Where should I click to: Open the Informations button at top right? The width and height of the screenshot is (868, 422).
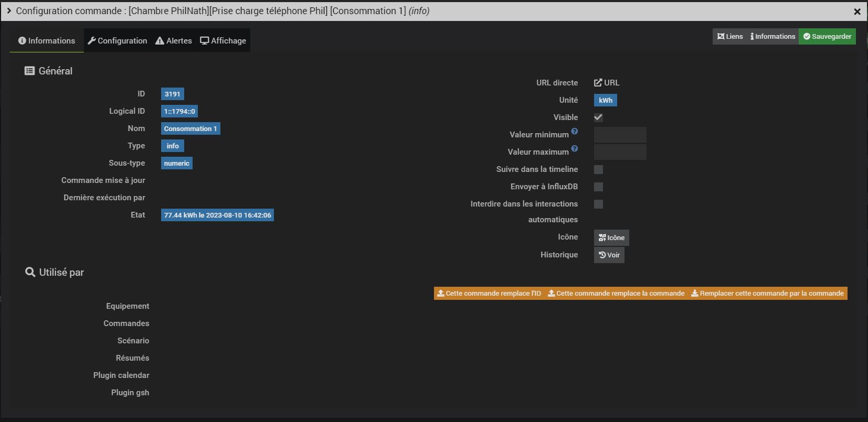(772, 37)
